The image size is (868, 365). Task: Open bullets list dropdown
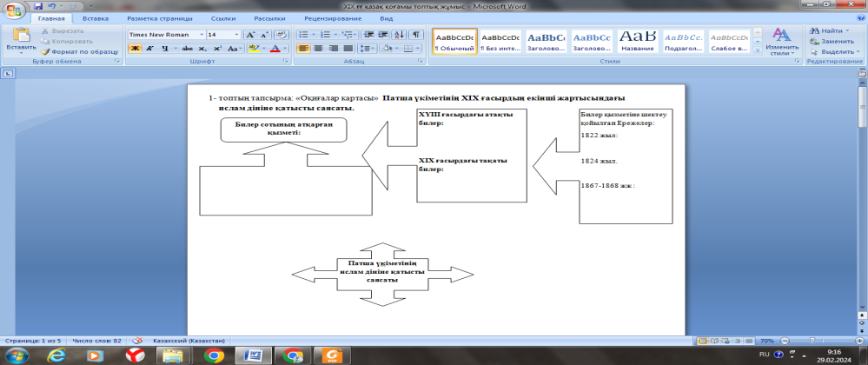coord(313,35)
